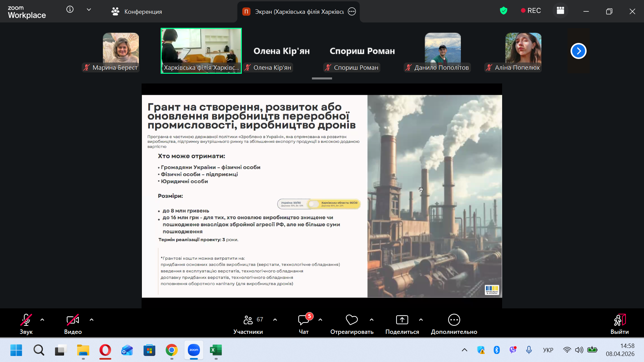Image resolution: width=644 pixels, height=362 pixels.
Task: Show next participants with blue arrow
Action: 578,51
